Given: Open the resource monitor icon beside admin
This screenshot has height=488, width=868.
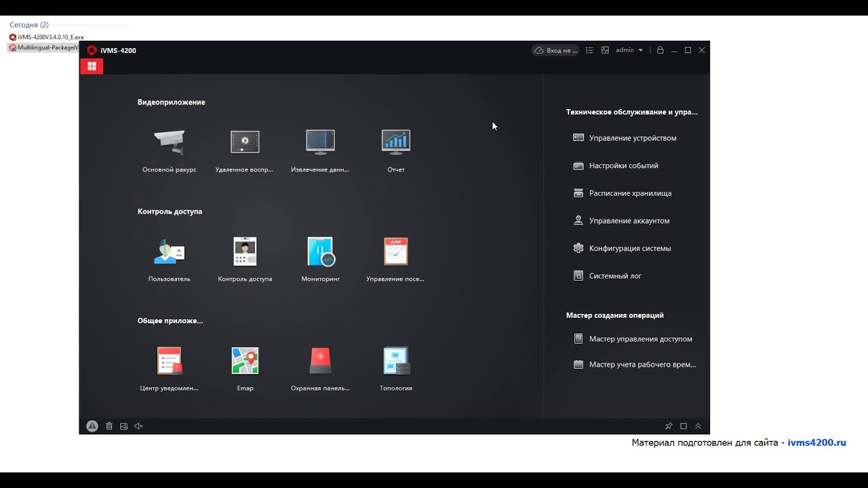Looking at the screenshot, I should pyautogui.click(x=605, y=50).
